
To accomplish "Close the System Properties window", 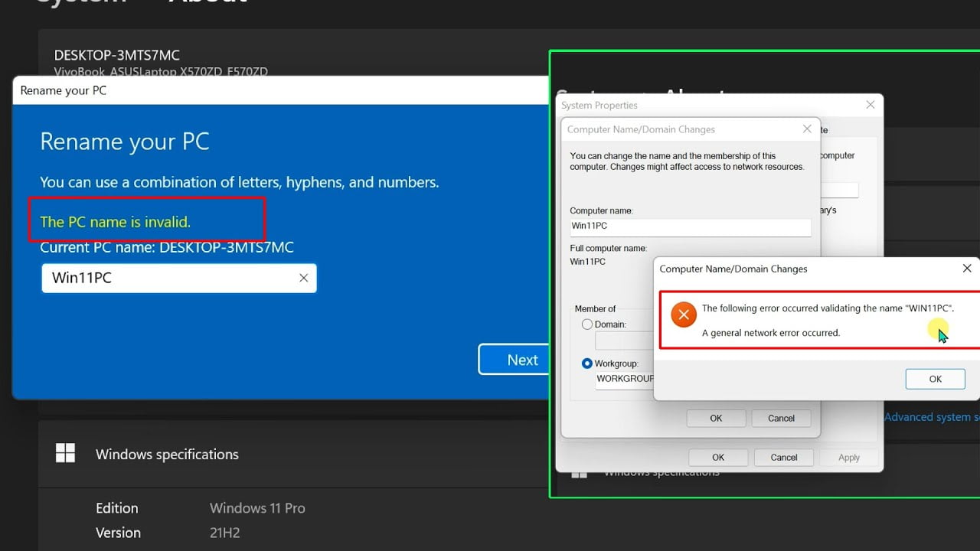I will [x=870, y=105].
